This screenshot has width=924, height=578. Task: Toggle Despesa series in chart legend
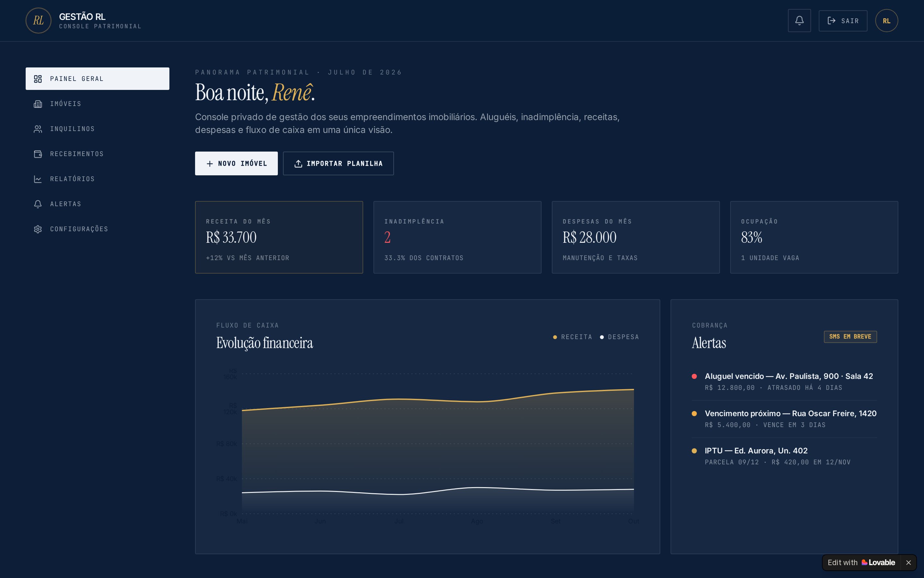pyautogui.click(x=619, y=337)
